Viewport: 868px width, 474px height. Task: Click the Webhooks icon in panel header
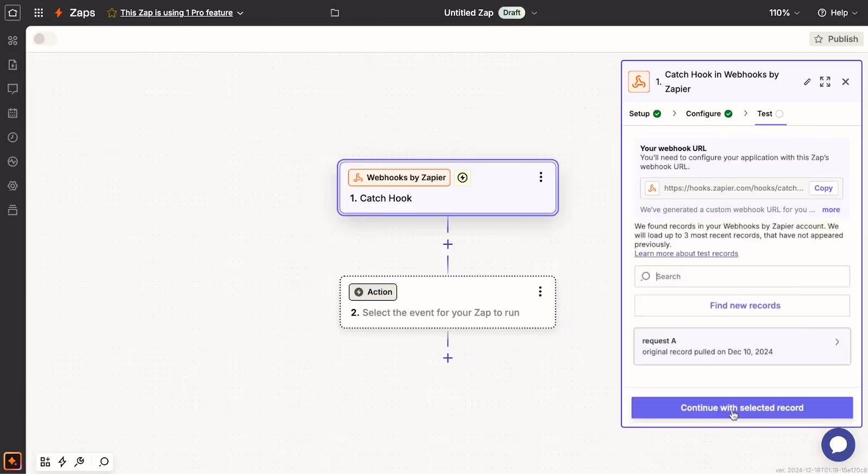click(639, 81)
